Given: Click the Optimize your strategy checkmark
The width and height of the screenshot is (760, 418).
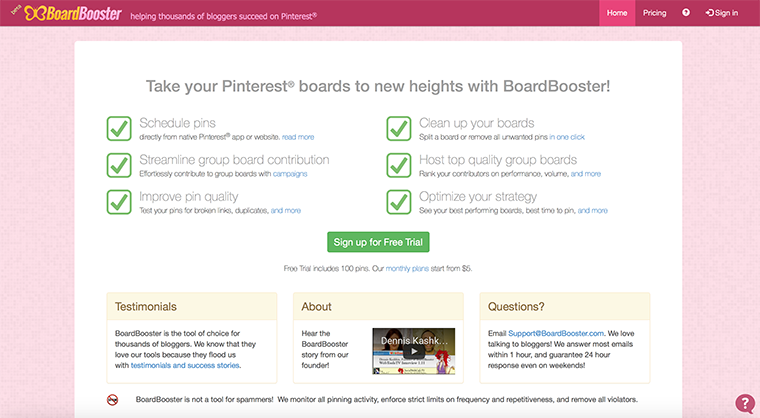Looking at the screenshot, I should 399,202.
